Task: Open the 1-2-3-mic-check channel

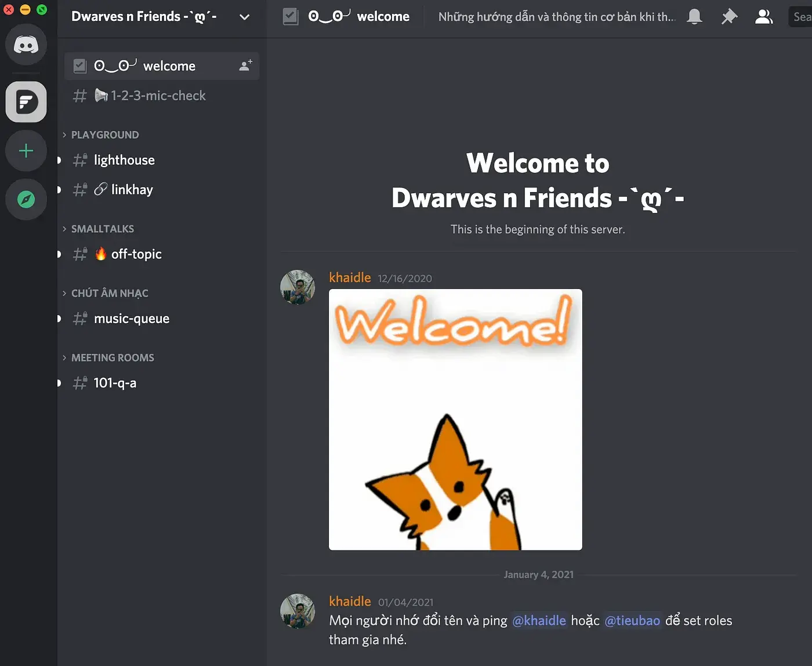Action: 161,96
